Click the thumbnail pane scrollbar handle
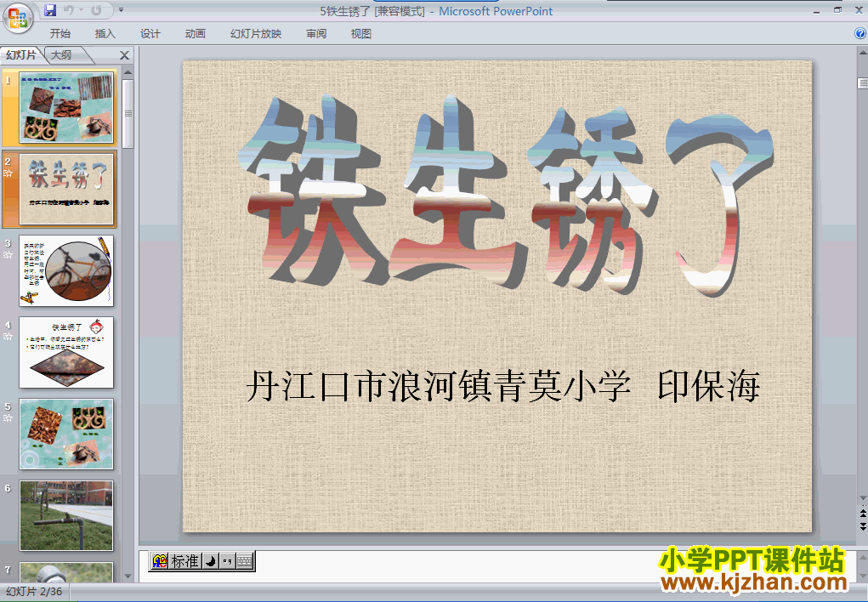The image size is (868, 602). coord(128,114)
